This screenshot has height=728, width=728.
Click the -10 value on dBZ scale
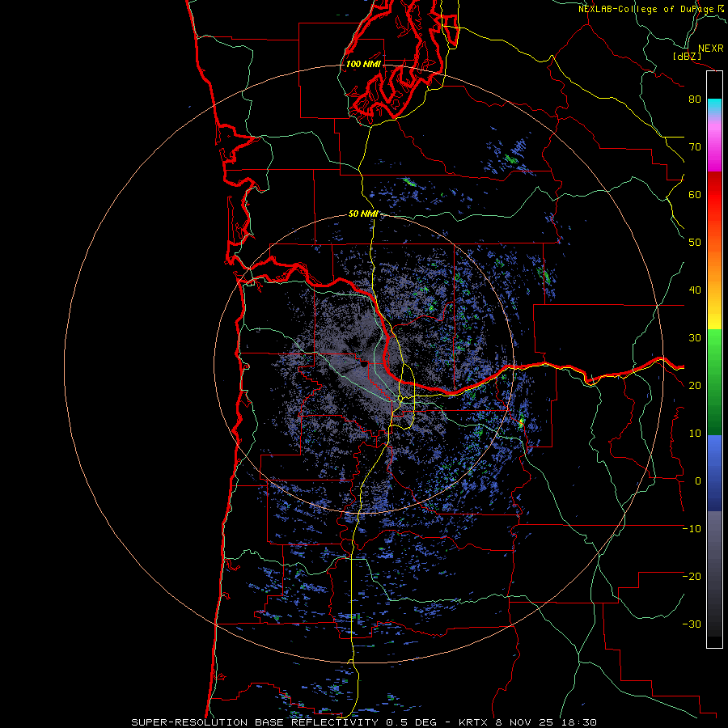(692, 529)
